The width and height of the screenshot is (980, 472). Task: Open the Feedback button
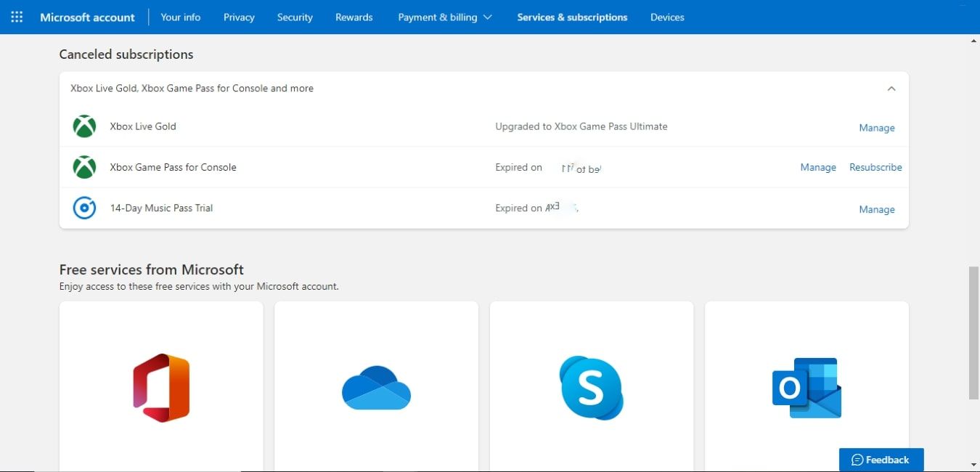pos(881,460)
